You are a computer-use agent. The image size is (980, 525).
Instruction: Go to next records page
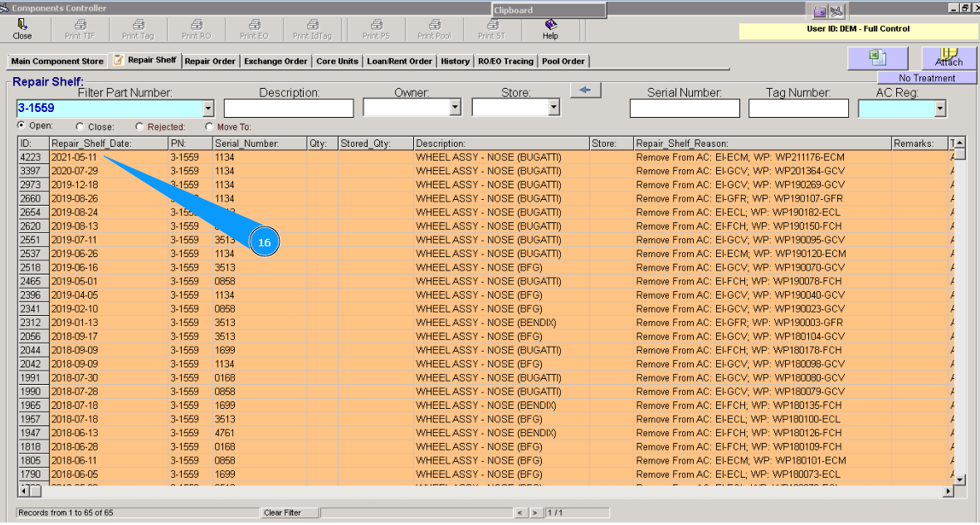535,513
